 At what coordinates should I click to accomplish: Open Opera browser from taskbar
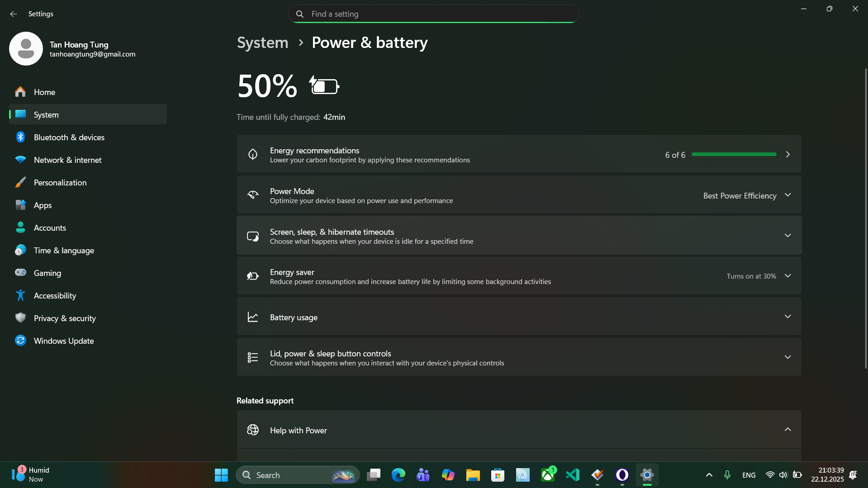(x=622, y=475)
